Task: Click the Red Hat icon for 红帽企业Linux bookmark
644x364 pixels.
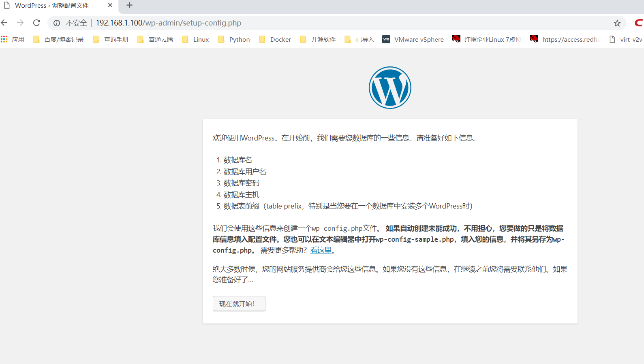Action: [x=456, y=39]
